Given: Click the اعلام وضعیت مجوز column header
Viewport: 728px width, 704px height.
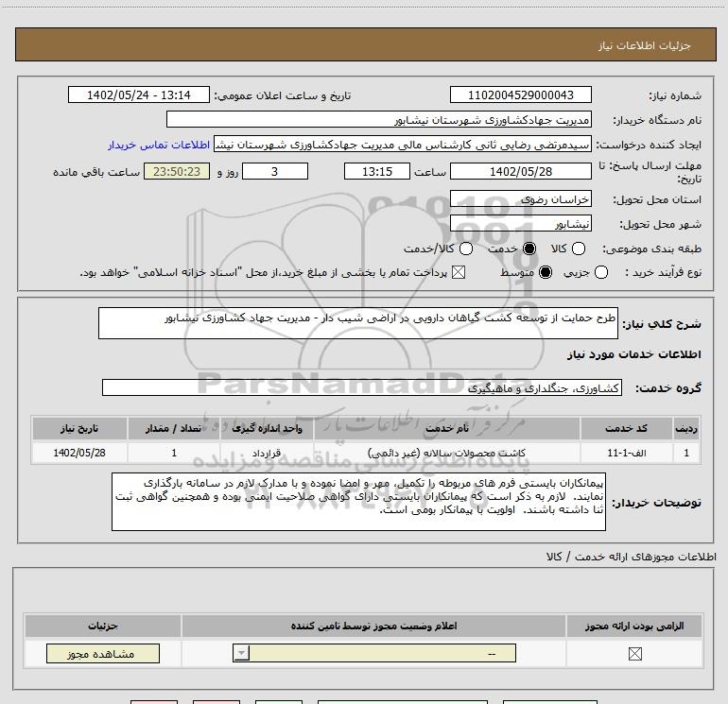Looking at the screenshot, I should pos(373,626).
